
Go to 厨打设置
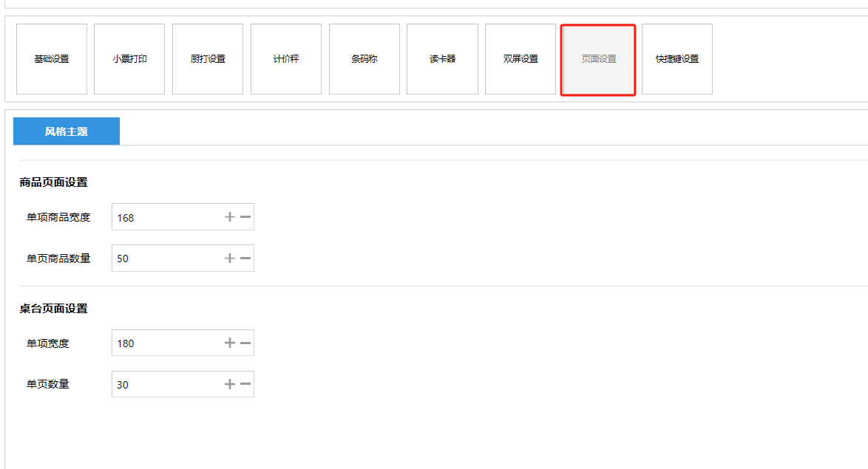click(208, 59)
